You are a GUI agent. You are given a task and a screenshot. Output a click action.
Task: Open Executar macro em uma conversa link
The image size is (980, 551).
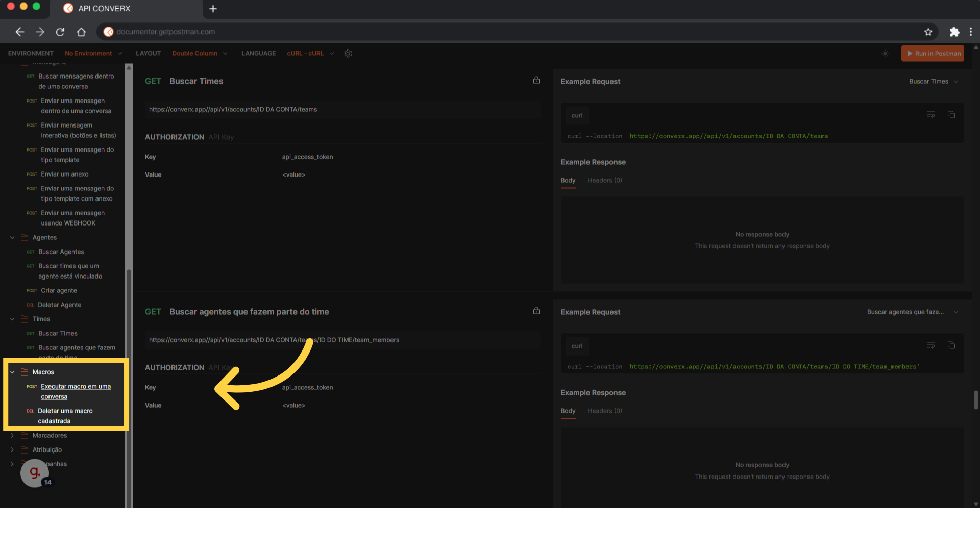(x=76, y=391)
